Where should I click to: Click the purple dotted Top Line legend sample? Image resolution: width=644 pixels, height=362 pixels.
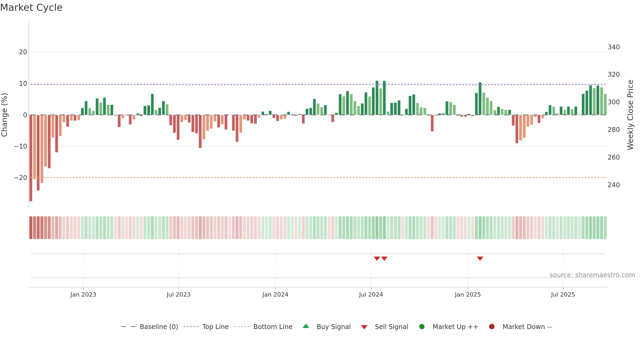pos(191,327)
